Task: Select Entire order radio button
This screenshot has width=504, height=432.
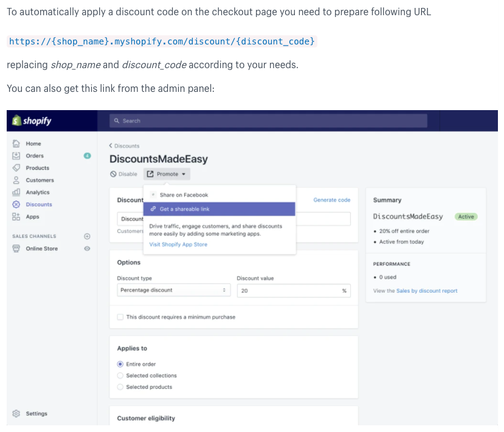Action: coord(120,364)
